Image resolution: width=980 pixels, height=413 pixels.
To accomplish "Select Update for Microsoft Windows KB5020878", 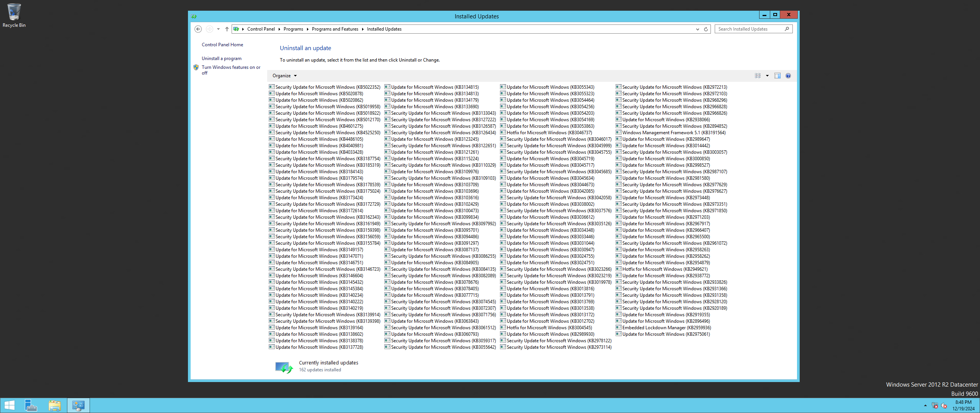I will (316, 94).
